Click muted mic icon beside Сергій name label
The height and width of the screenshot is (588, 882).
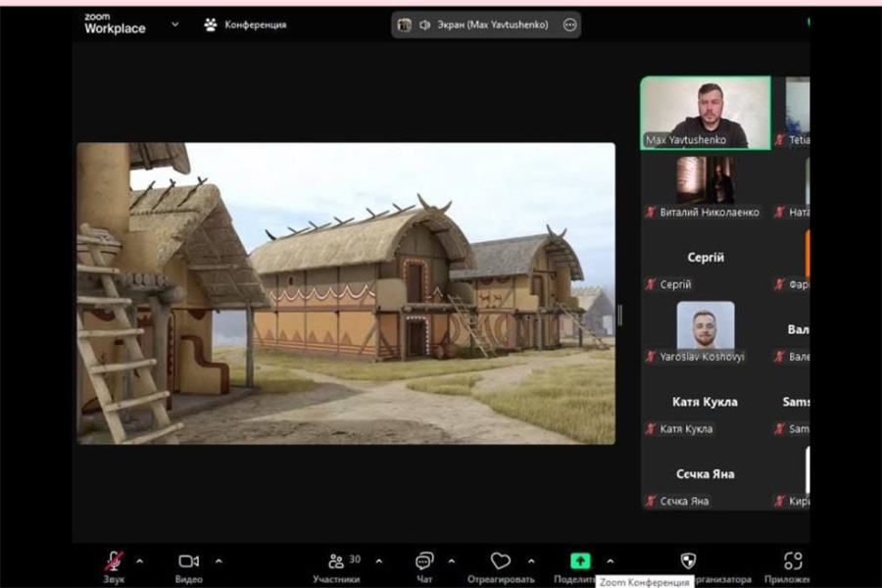pyautogui.click(x=651, y=284)
